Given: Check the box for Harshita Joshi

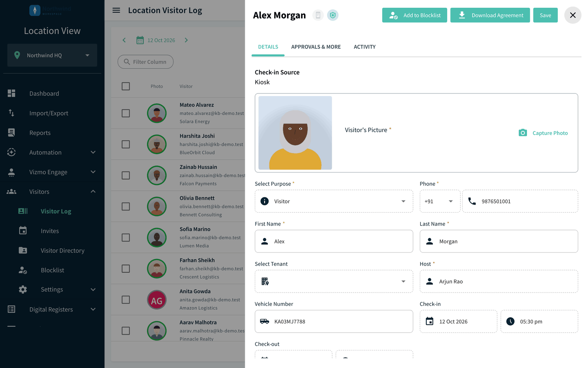Looking at the screenshot, I should [126, 144].
